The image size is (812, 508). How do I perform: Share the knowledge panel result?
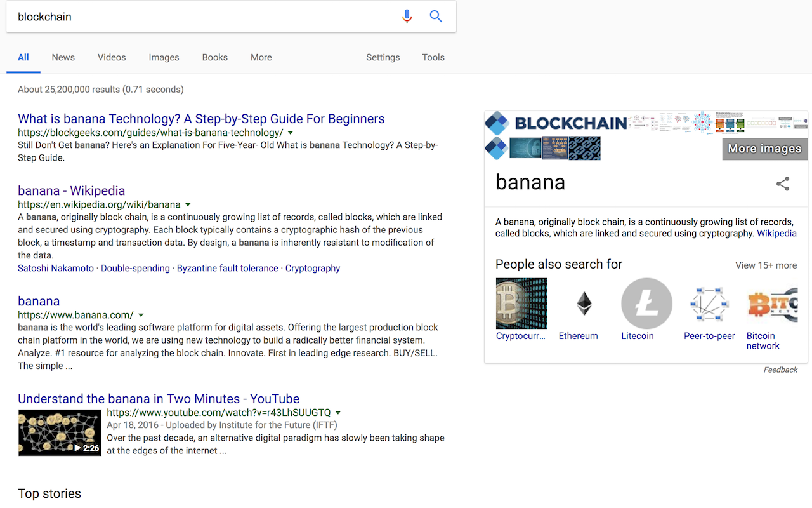click(783, 184)
